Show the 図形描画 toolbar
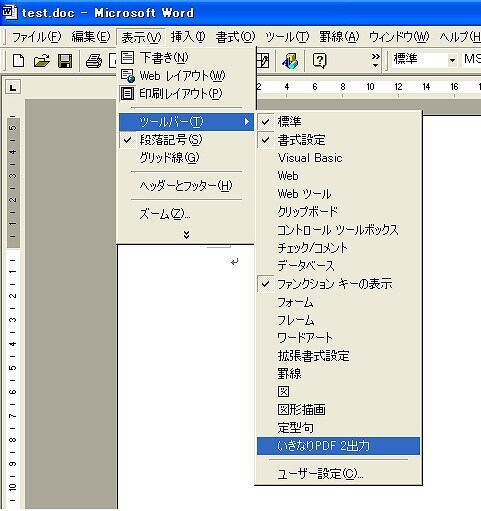481x511 pixels. [x=338, y=410]
